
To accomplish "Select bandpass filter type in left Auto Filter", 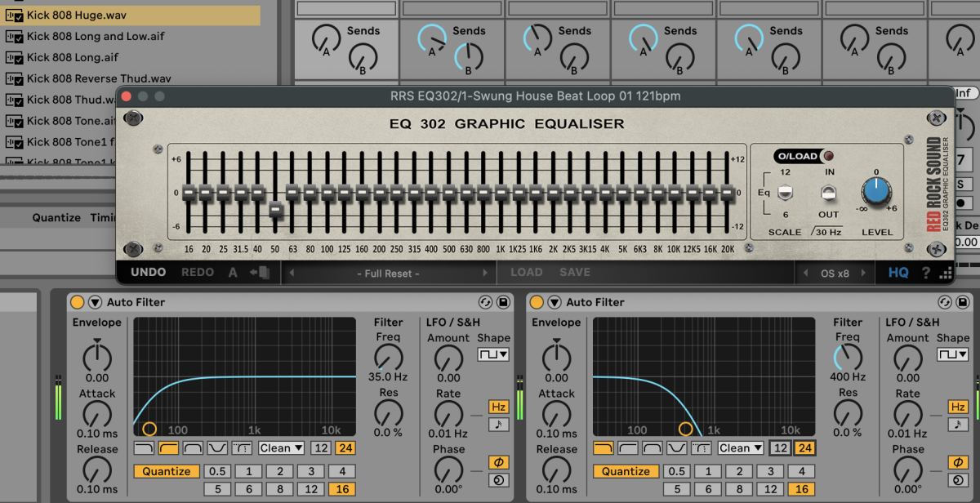I will tap(194, 447).
